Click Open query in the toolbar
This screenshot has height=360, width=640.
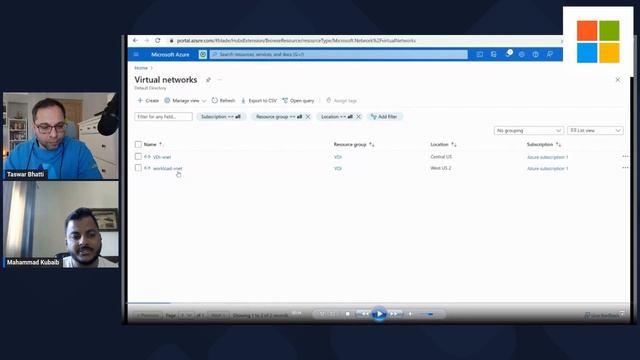coord(298,100)
